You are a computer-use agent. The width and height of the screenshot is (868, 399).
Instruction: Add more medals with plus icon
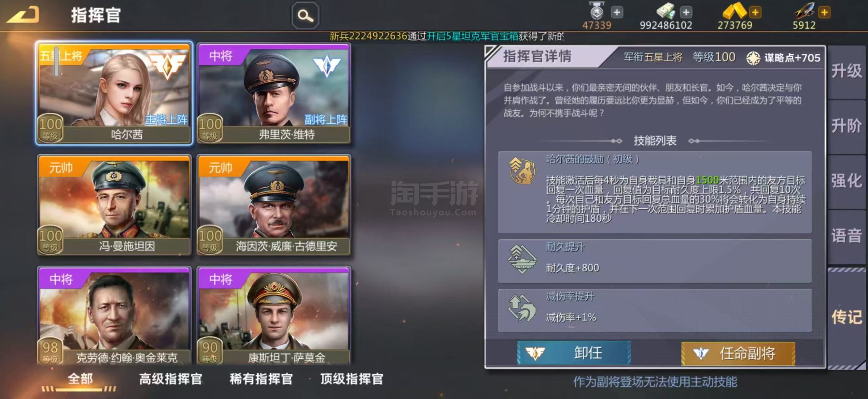[x=617, y=13]
